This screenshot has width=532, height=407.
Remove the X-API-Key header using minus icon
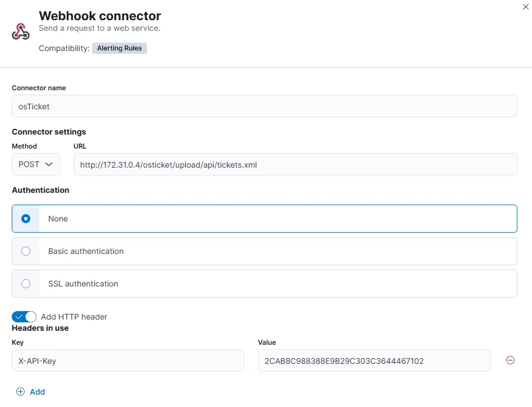point(510,360)
